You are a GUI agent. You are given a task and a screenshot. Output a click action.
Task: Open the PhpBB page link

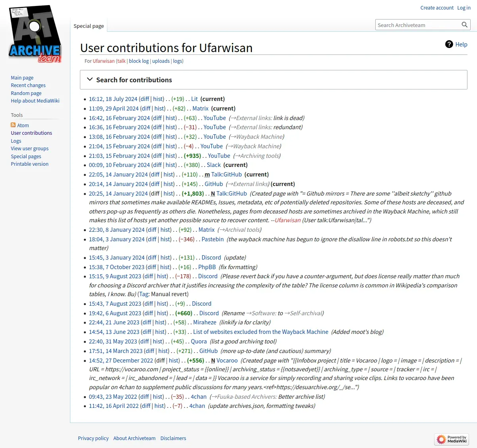point(207,267)
